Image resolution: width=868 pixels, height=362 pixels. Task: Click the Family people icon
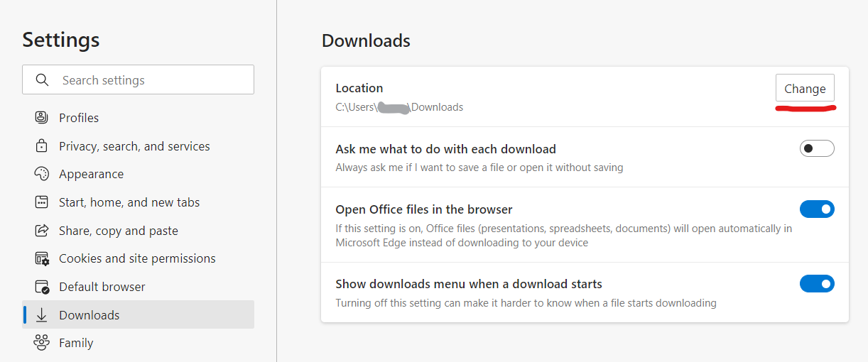(x=41, y=343)
